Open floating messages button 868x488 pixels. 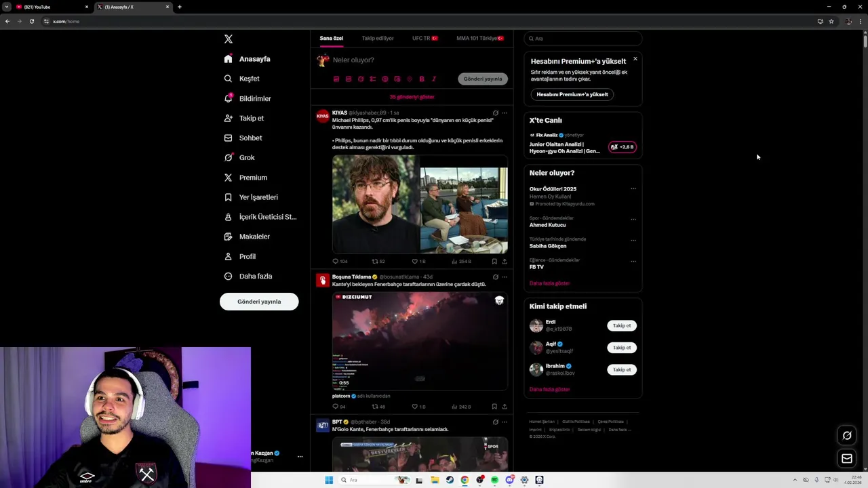pyautogui.click(x=847, y=459)
